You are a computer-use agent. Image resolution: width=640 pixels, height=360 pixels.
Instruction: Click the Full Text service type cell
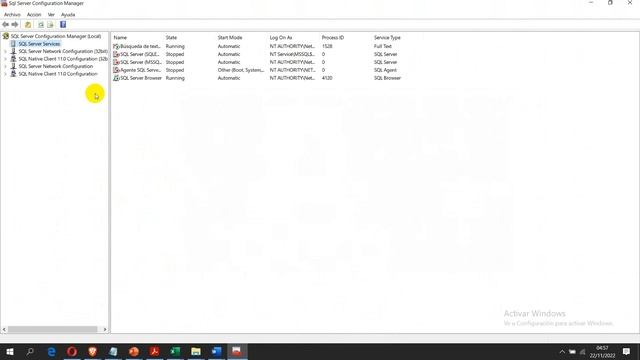pyautogui.click(x=382, y=47)
